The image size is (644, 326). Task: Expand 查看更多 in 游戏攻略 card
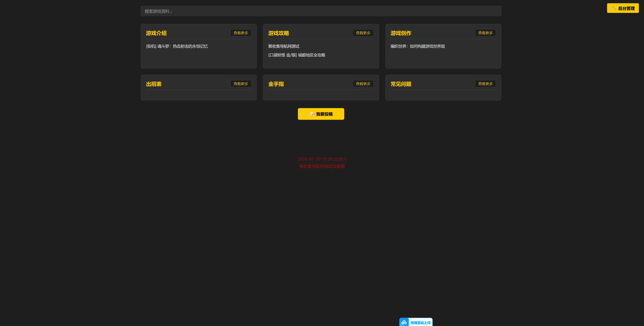[x=363, y=33]
